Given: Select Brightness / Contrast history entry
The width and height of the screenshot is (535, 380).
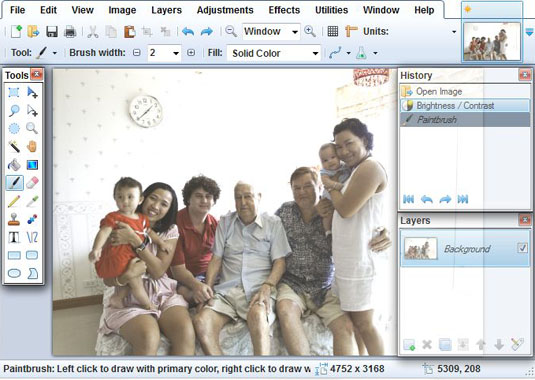Looking at the screenshot, I should click(465, 106).
